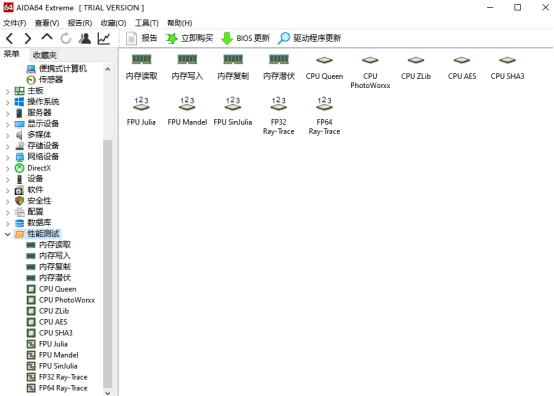Select 便携式计算机 in the tree
The image size is (554, 396).
(x=57, y=69)
